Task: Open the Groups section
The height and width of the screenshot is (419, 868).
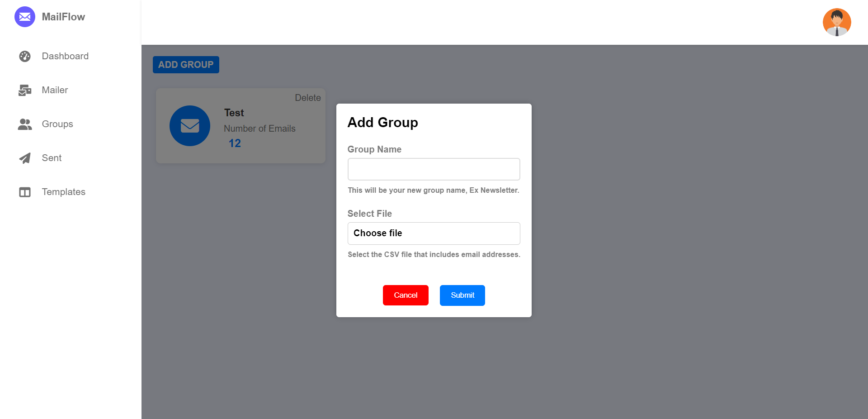Action: tap(58, 124)
